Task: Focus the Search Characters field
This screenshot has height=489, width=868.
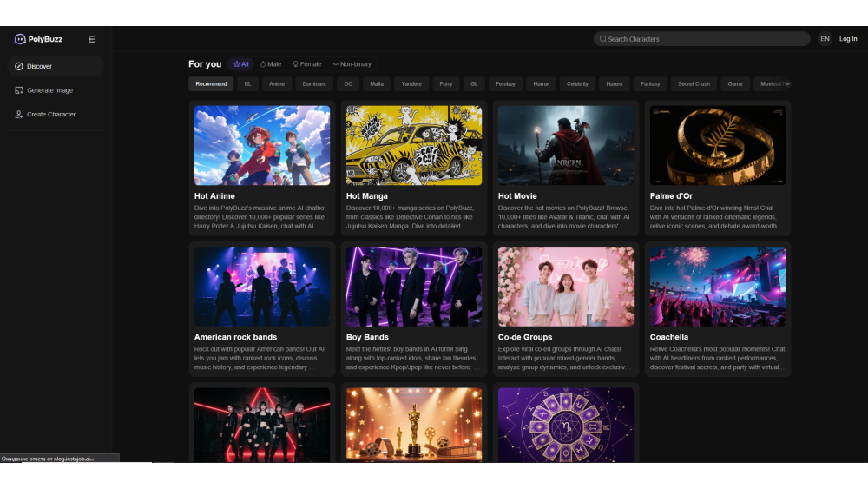Action: (x=701, y=39)
